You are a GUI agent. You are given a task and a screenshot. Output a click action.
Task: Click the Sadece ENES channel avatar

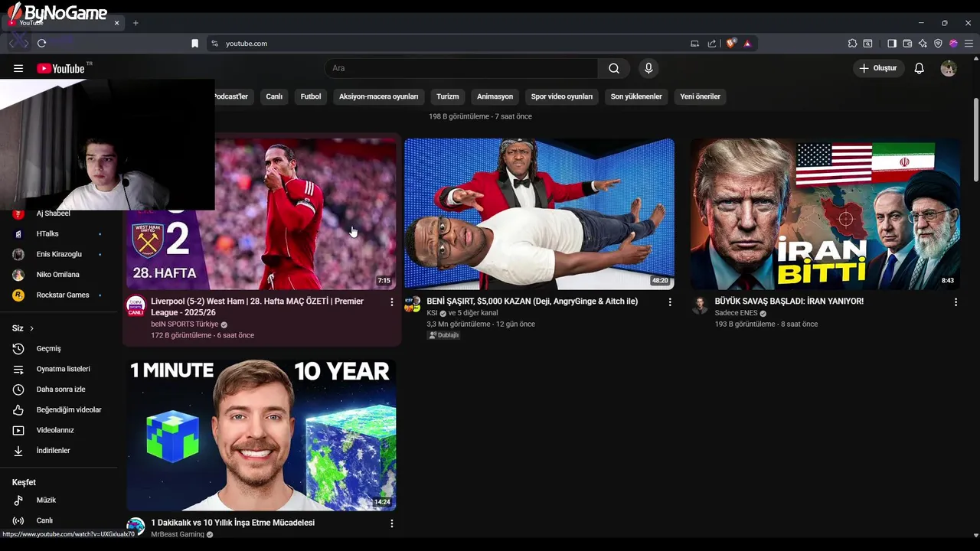pos(700,306)
